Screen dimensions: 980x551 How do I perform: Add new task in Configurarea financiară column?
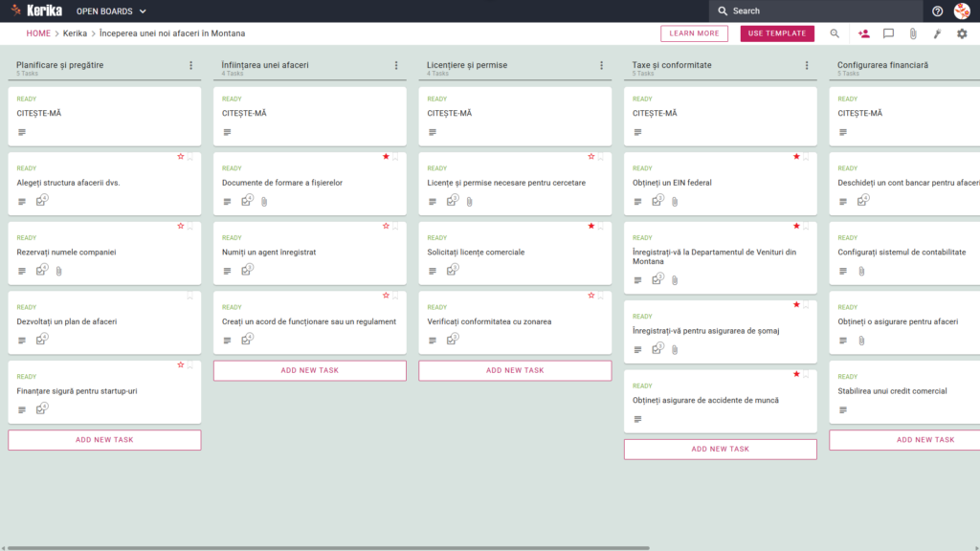tap(904, 440)
